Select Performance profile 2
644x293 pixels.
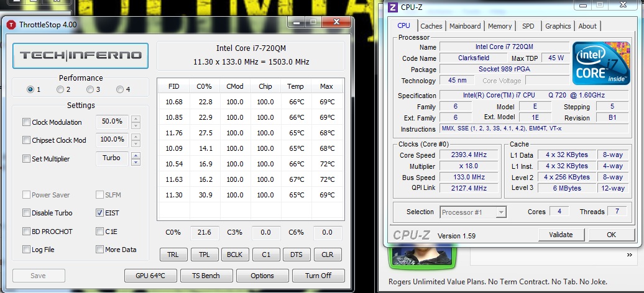click(x=60, y=89)
